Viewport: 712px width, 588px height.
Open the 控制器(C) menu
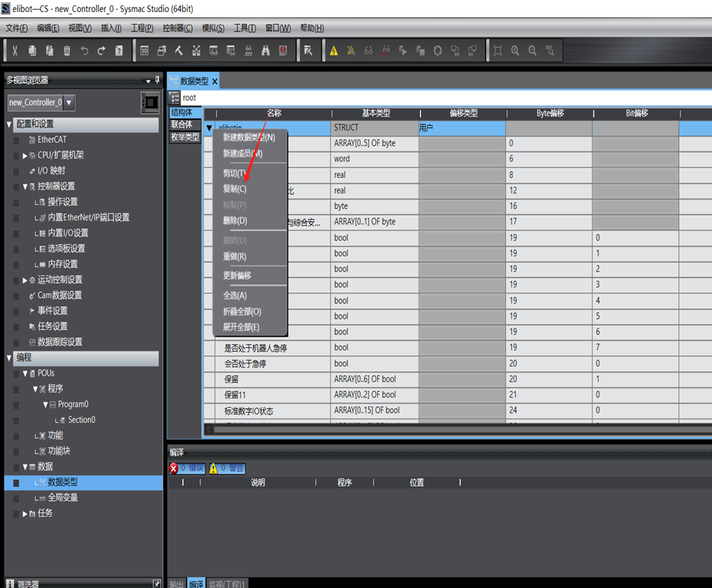(177, 28)
